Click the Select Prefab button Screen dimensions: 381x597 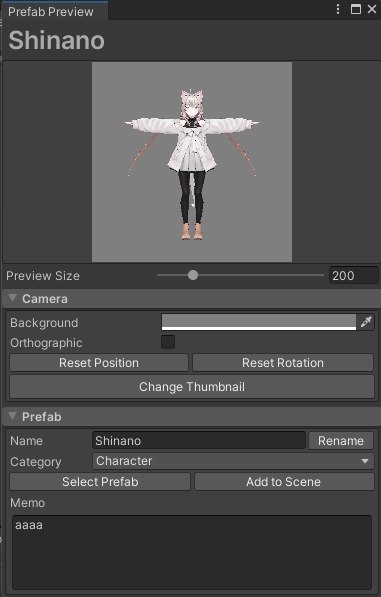point(100,482)
